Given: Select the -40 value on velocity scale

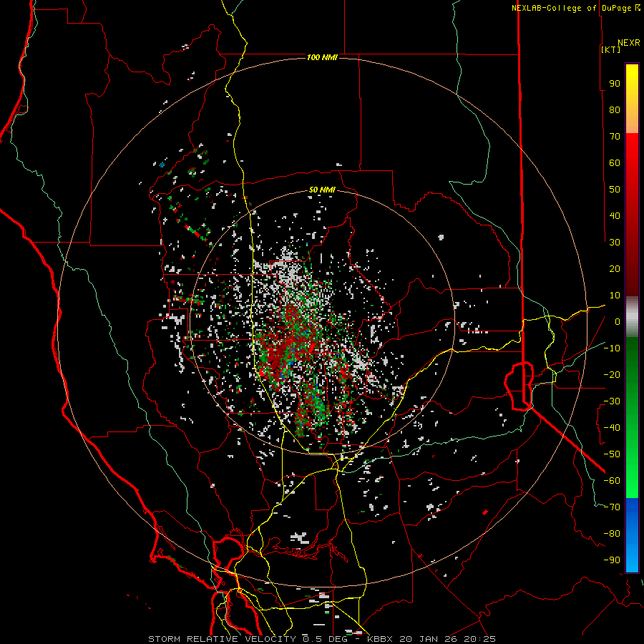Looking at the screenshot, I should [612, 428].
